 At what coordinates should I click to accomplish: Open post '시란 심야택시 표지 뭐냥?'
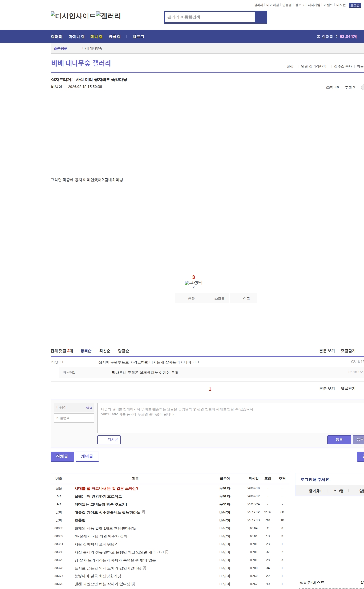(96, 544)
